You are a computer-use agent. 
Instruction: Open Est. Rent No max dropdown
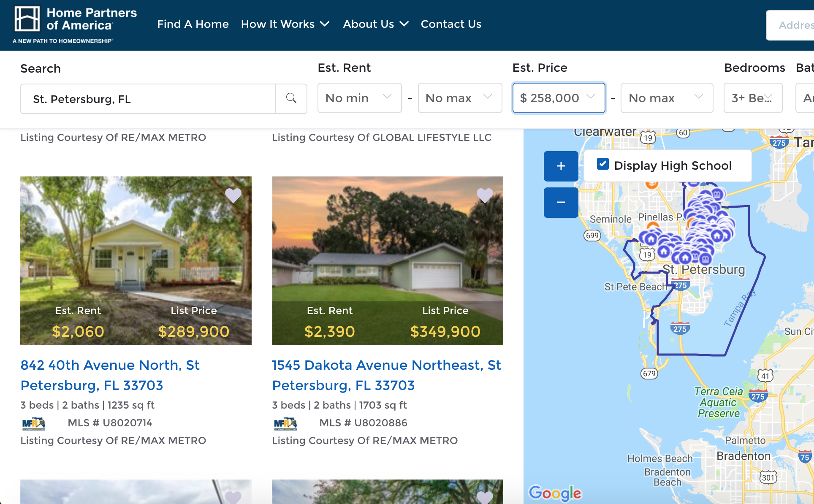[459, 98]
